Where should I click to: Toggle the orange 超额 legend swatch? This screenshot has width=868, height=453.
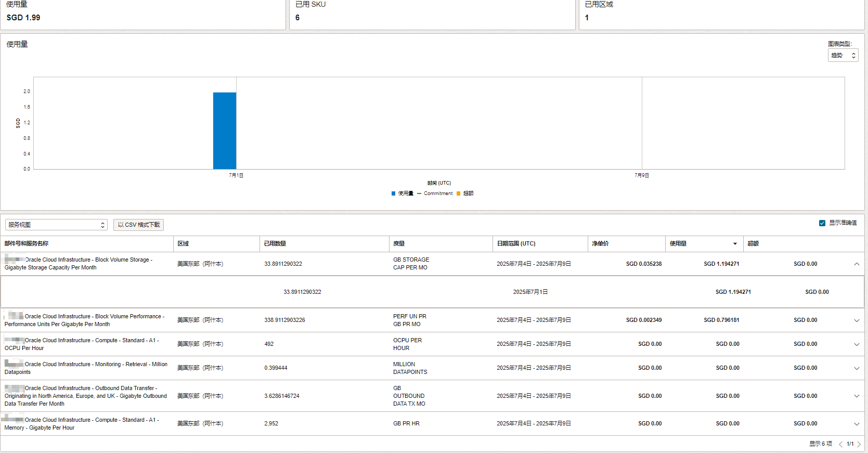[x=459, y=193]
